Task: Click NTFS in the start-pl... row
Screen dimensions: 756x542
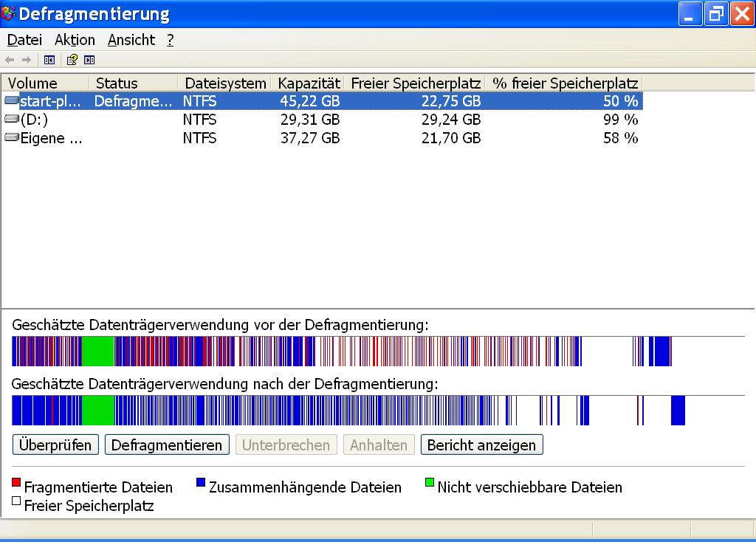Action: pyautogui.click(x=199, y=100)
